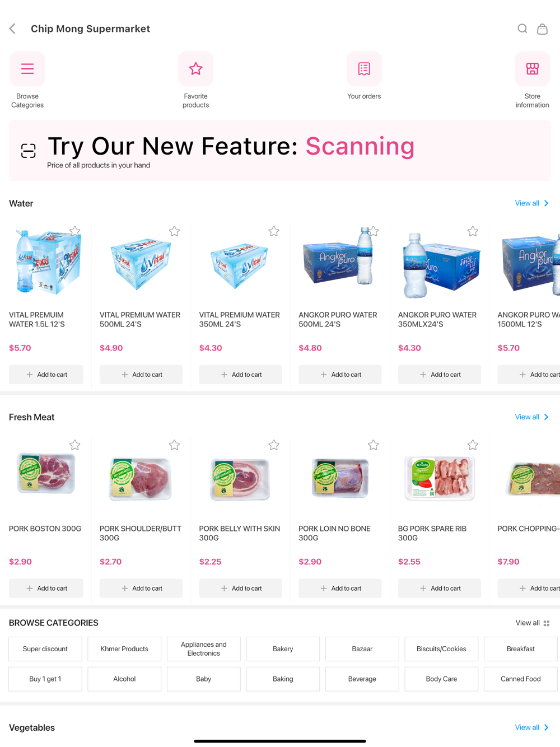Favorite Angkor Puro Water 350MLX24'S star
Screen dimensions: 560x747
pos(473,231)
